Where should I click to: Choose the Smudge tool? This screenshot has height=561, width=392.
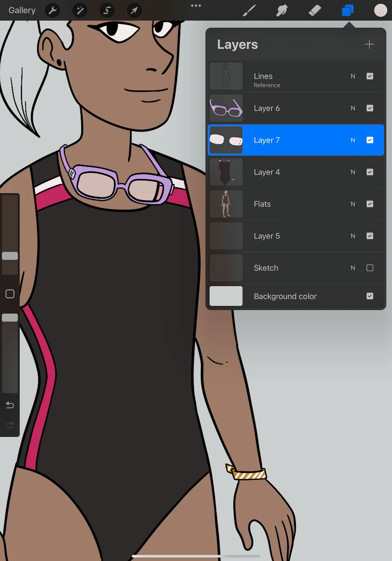(x=282, y=11)
